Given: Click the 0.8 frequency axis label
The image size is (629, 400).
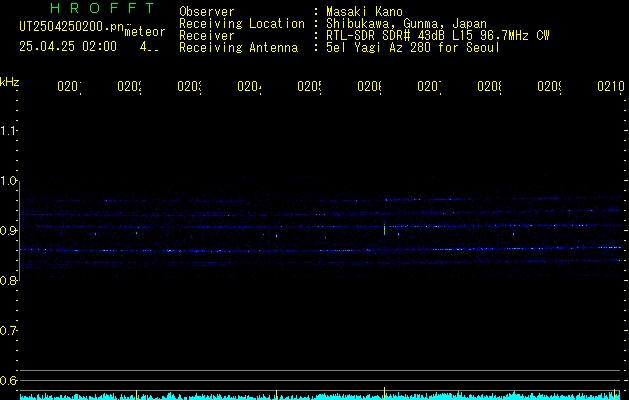Looking at the screenshot, I should pos(8,281).
